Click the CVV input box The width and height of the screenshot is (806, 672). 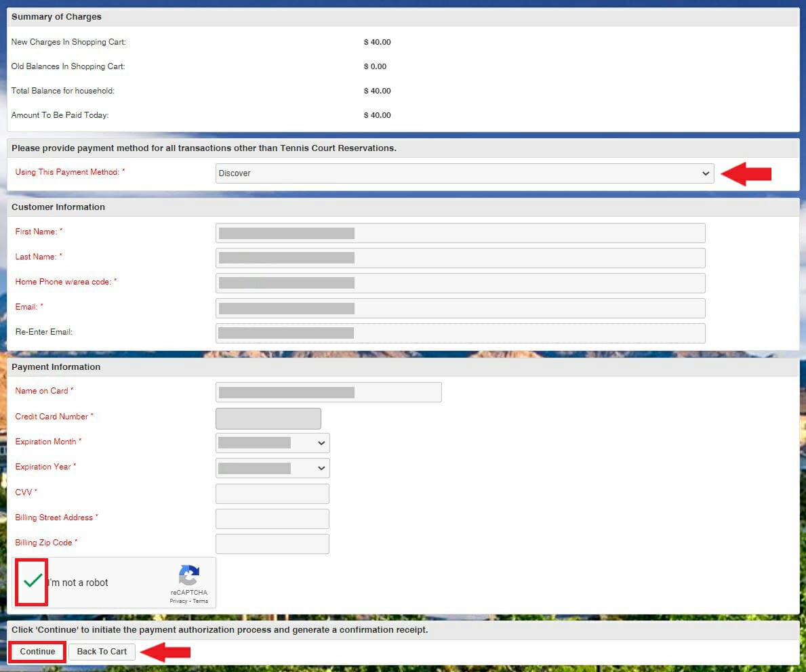pos(273,494)
